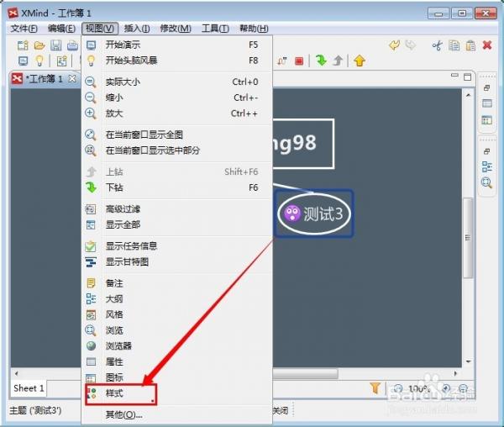
Task: Click the undo arrow toolbar icon
Action: 395,45
